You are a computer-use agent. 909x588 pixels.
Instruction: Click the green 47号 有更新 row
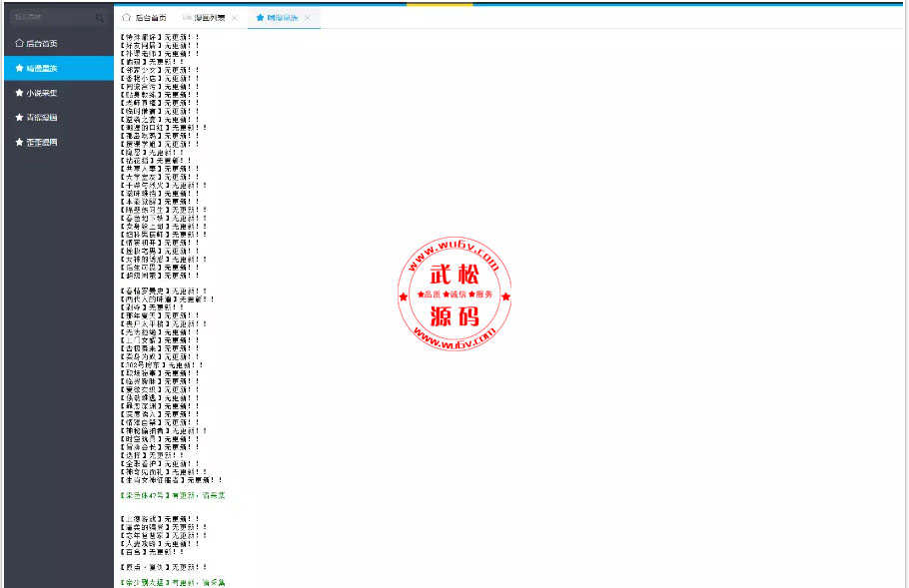coord(173,496)
